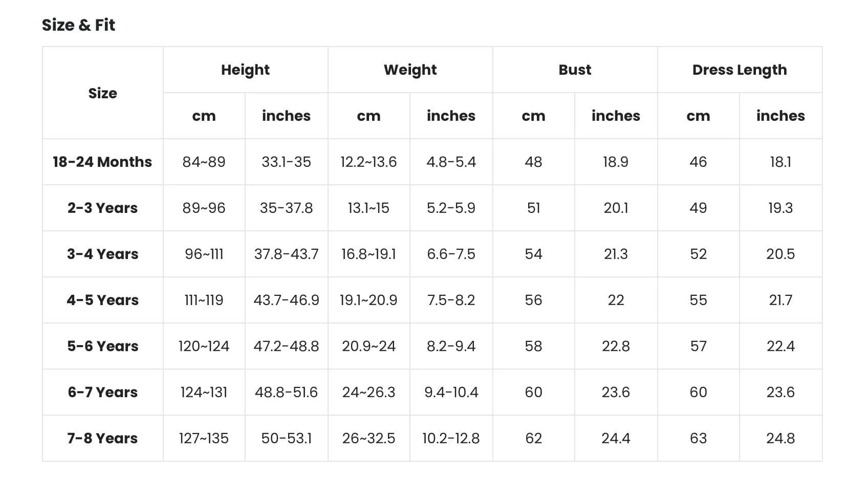
Task: Click the Size & Fit heading
Action: (x=78, y=25)
